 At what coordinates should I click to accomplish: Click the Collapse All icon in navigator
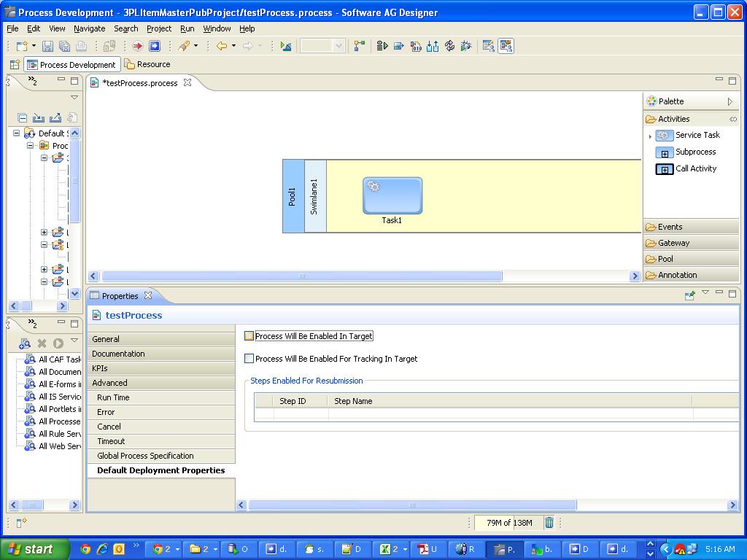(22, 117)
